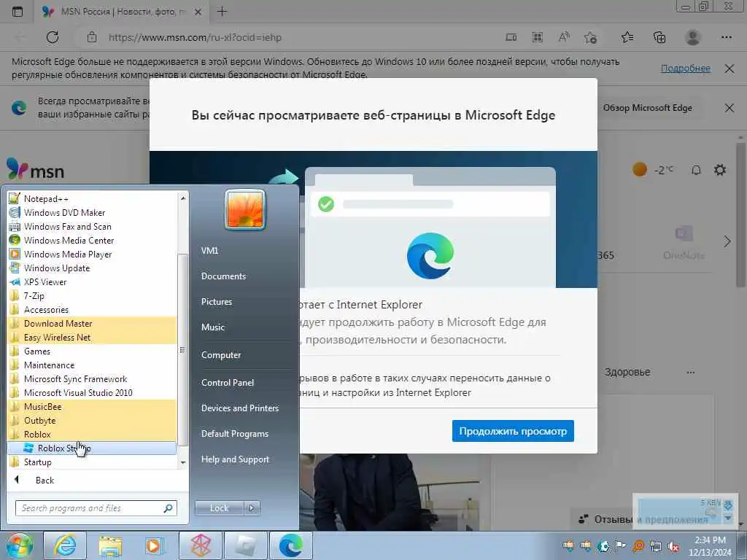Close the MSN Россия tab
The width and height of the screenshot is (747, 560).
coord(198,12)
